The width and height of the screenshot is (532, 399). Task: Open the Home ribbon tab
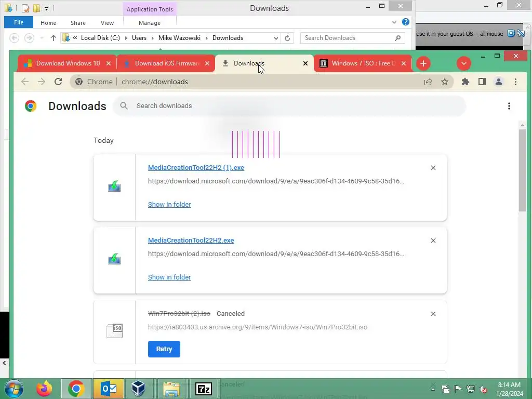(x=48, y=23)
